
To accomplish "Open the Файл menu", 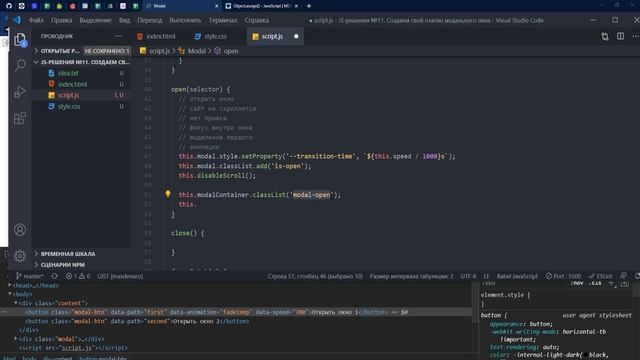I will click(36, 20).
